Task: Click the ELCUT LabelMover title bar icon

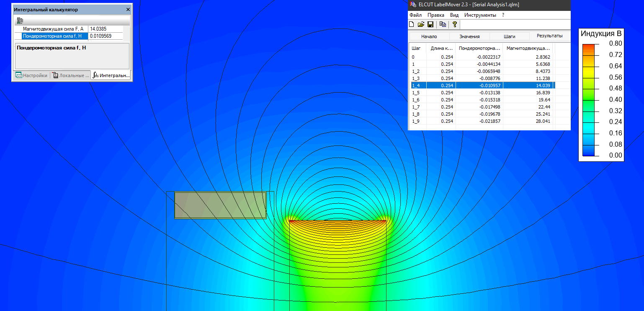Action: (412, 5)
